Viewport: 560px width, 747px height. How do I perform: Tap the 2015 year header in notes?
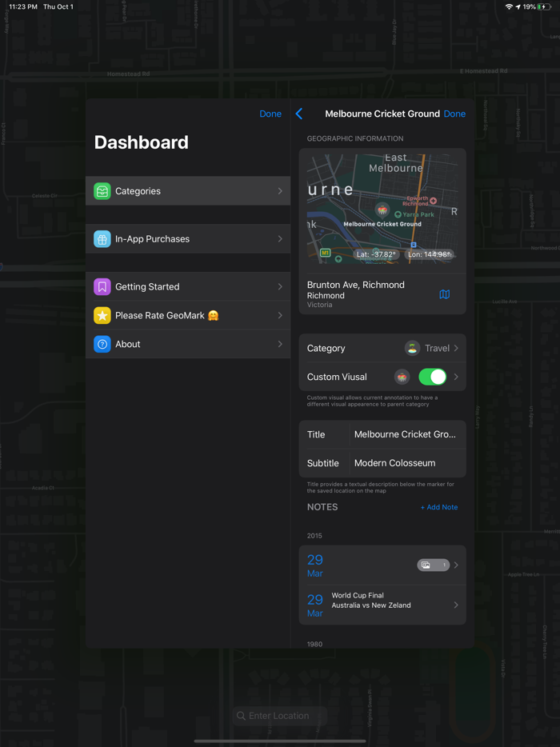tap(314, 536)
